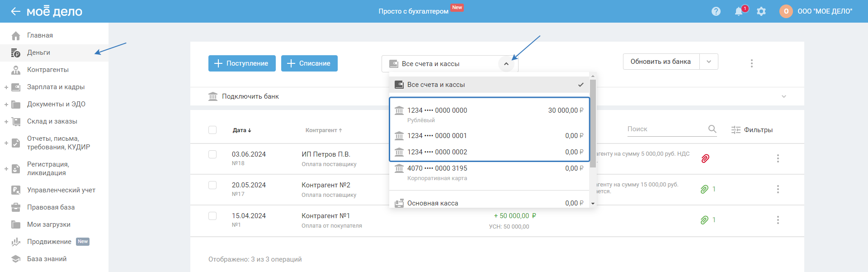The width and height of the screenshot is (868, 272).
Task: Open settings gear in header
Action: [761, 11]
